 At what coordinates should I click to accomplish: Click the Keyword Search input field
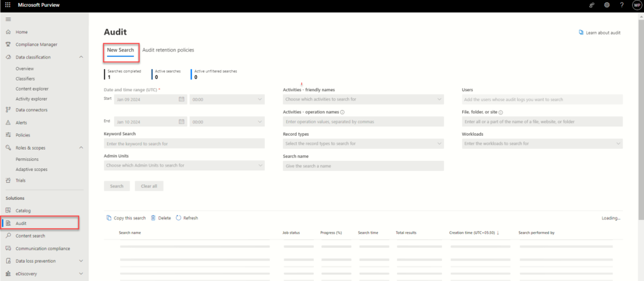point(184,144)
